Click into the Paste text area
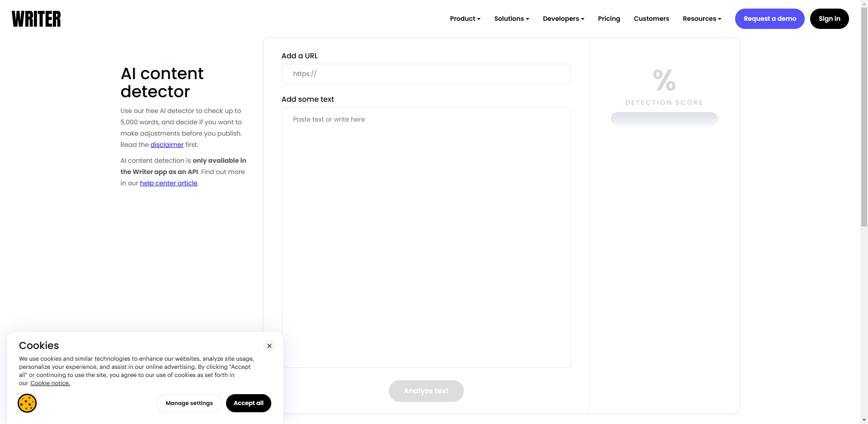 [x=426, y=237]
